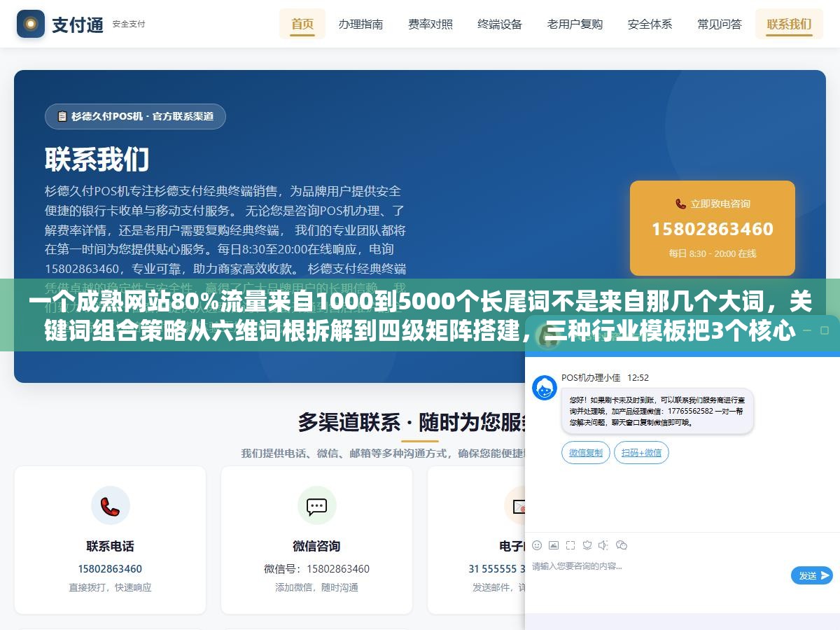Open 常见问答 navigation item

tap(720, 24)
